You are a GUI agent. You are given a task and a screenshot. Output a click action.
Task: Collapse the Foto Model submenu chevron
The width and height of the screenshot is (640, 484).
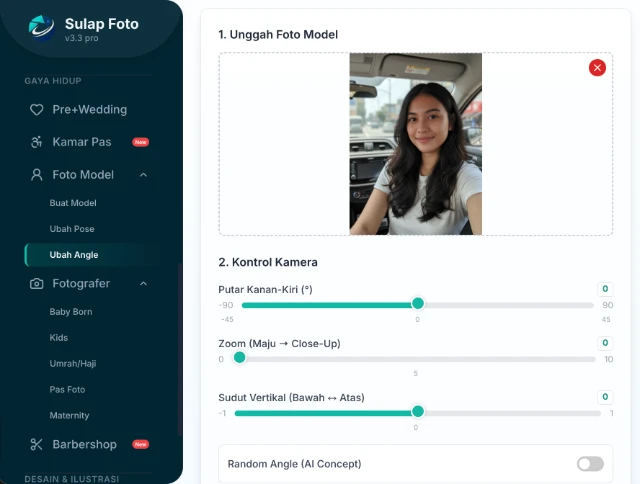143,175
